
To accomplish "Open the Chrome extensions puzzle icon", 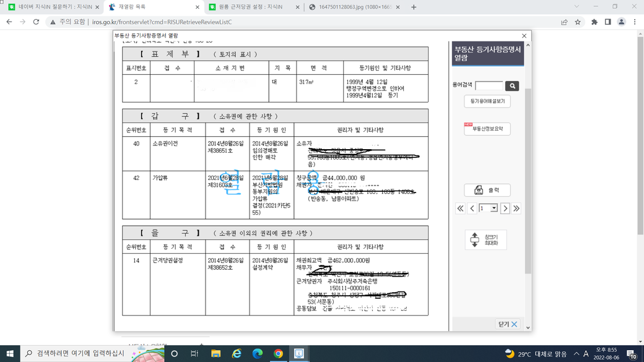I will (594, 22).
